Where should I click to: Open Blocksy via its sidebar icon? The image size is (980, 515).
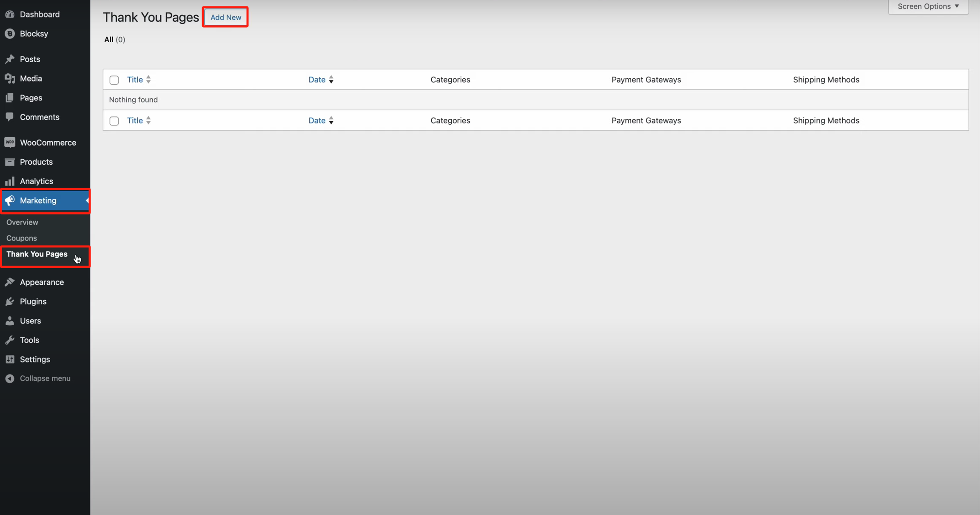pyautogui.click(x=10, y=34)
